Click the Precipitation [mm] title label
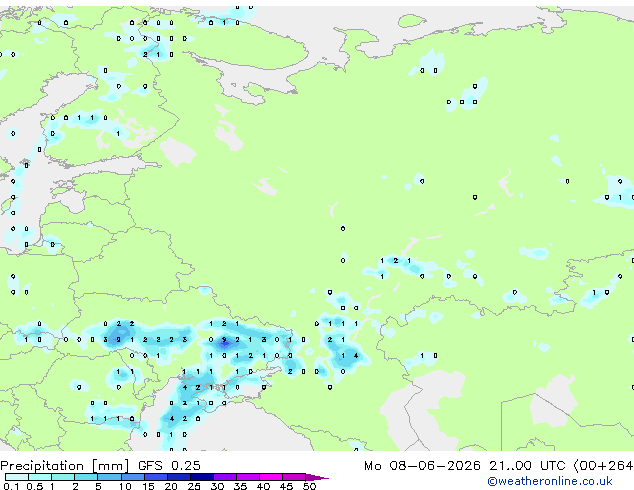The image size is (634, 490). click(x=65, y=466)
